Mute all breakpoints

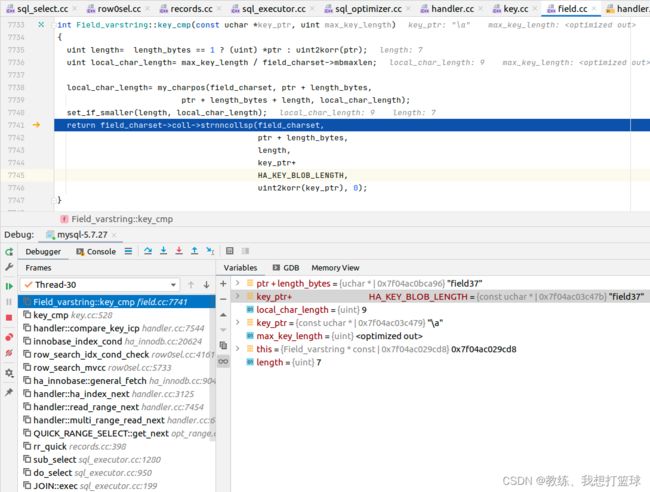pos(9,353)
